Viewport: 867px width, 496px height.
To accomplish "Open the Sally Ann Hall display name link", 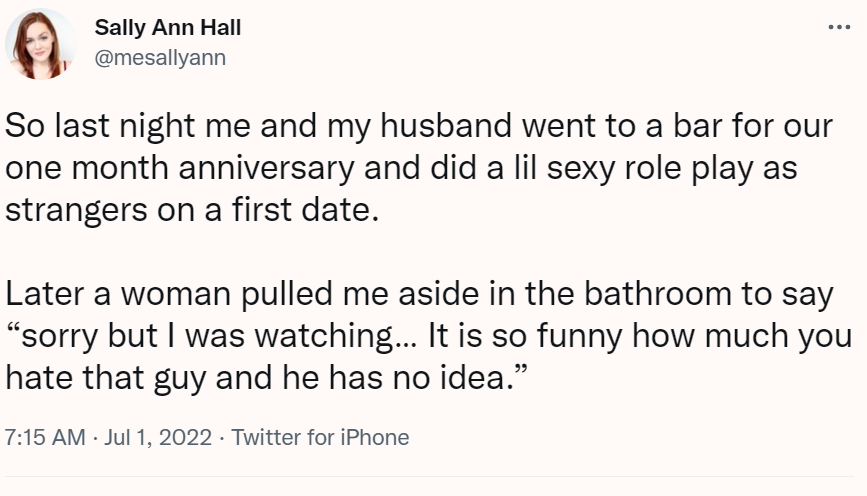I will (x=167, y=28).
